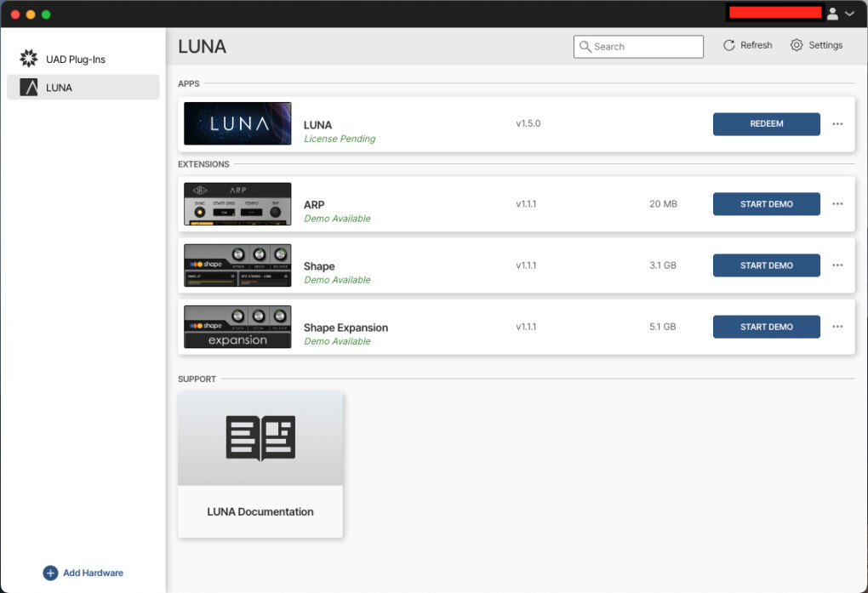Click Add Hardware
The width and height of the screenshot is (868, 593).
click(83, 573)
